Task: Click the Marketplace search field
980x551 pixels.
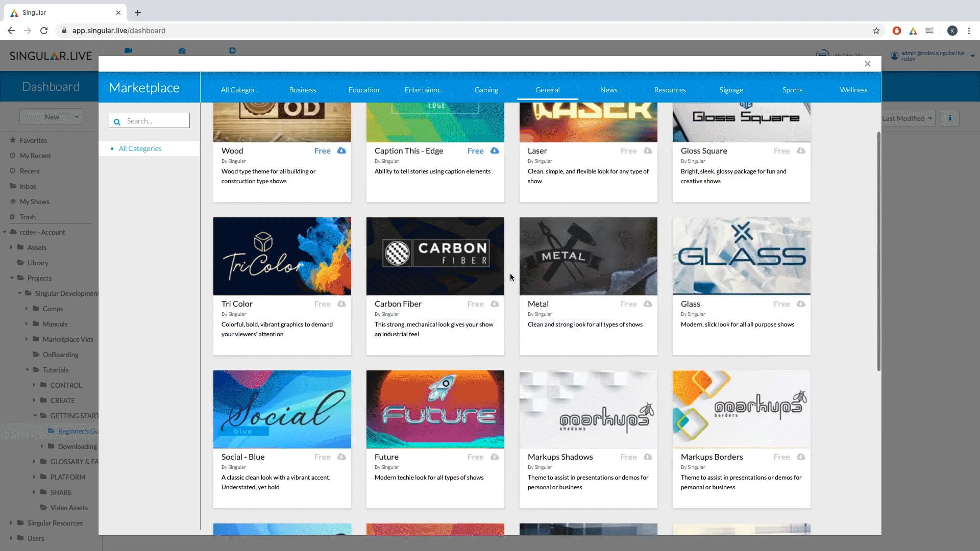Action: (149, 121)
